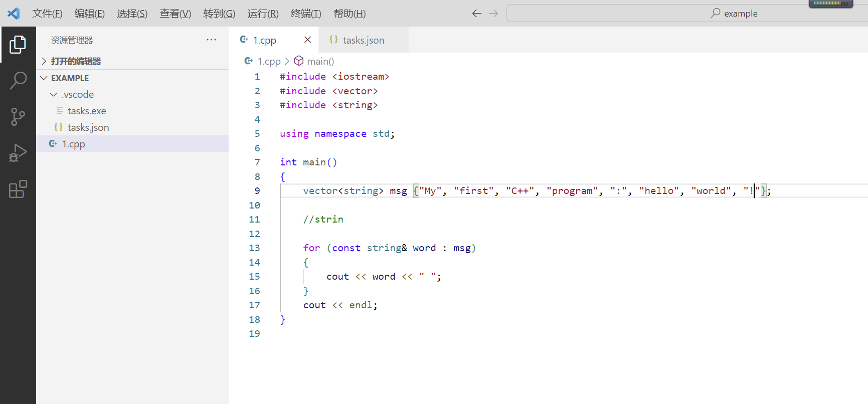Screen dimensions: 868x404
Task: Open the Search view icon
Action: [x=18, y=80]
